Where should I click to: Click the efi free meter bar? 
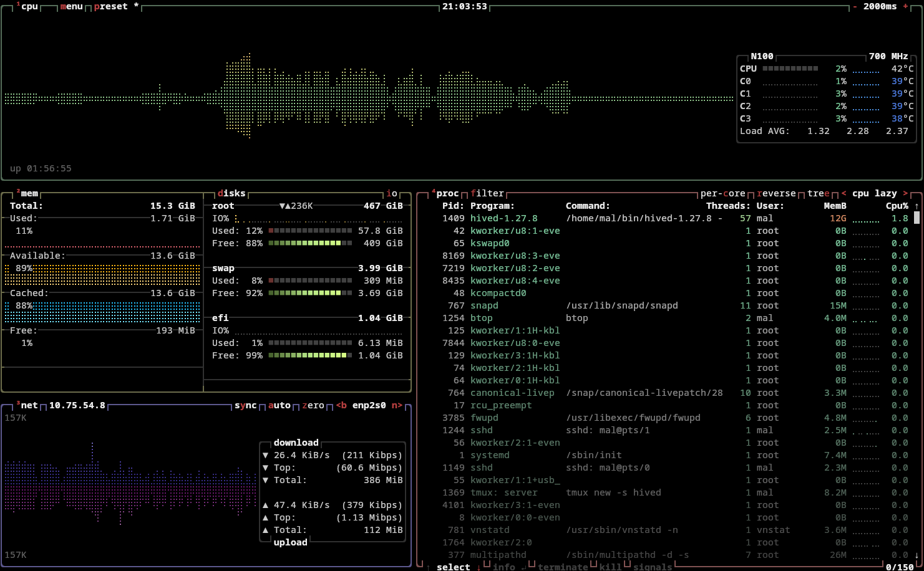(x=310, y=355)
